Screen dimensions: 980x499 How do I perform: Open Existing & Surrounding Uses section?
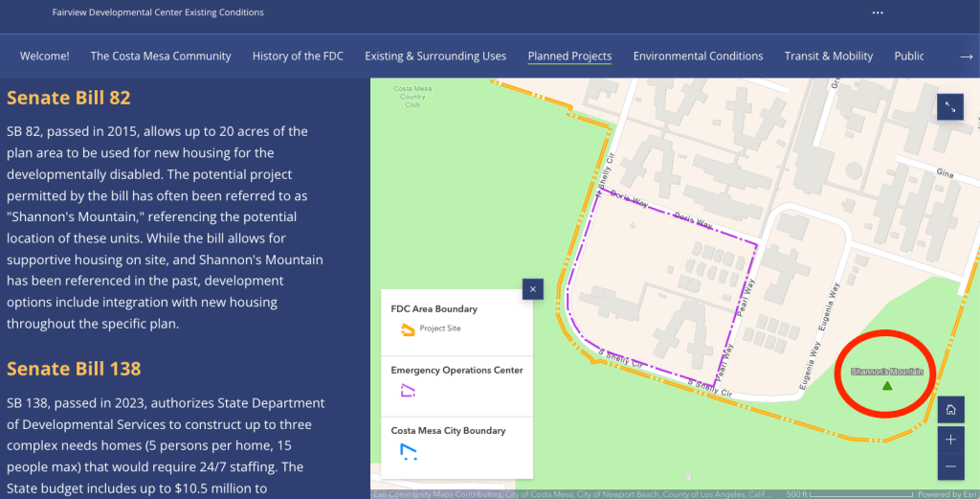(x=435, y=56)
